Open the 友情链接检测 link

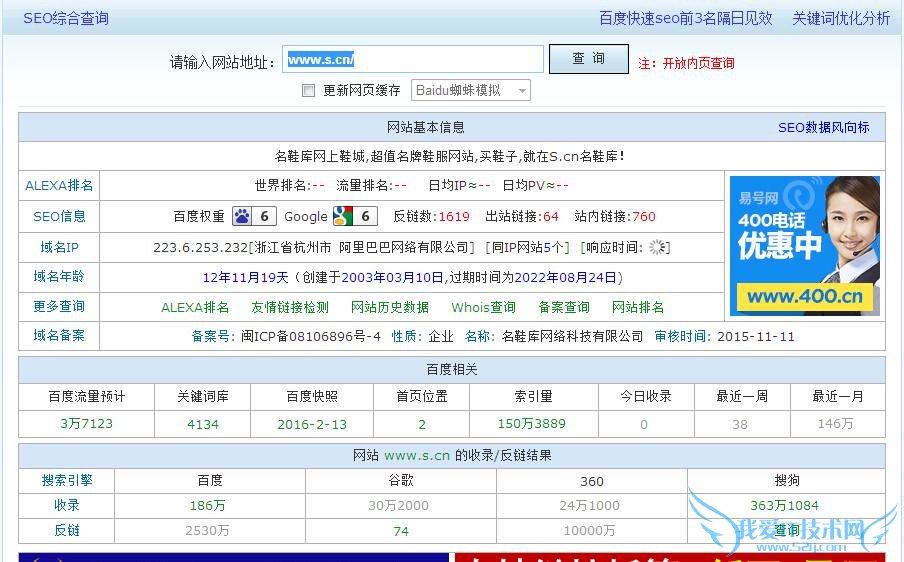(289, 307)
